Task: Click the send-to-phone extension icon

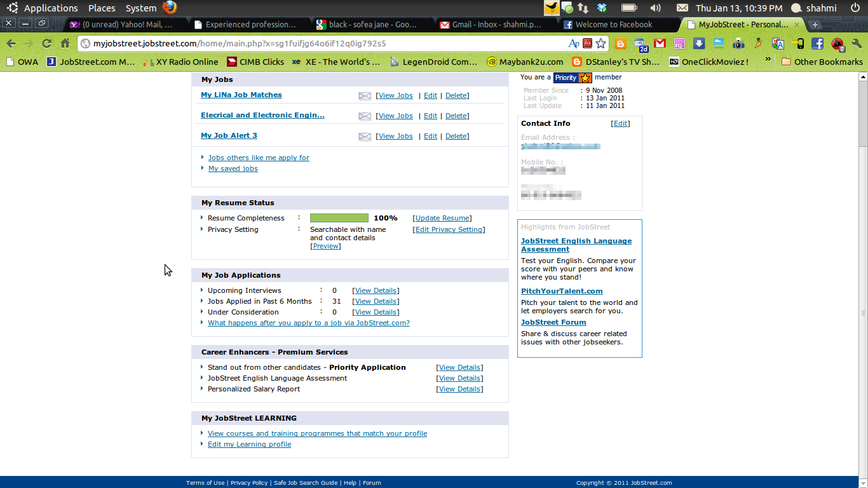Action: [x=797, y=44]
